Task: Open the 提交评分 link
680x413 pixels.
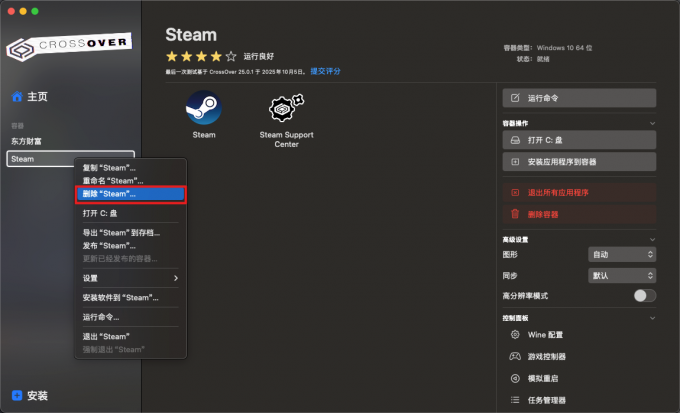Action: [x=325, y=71]
